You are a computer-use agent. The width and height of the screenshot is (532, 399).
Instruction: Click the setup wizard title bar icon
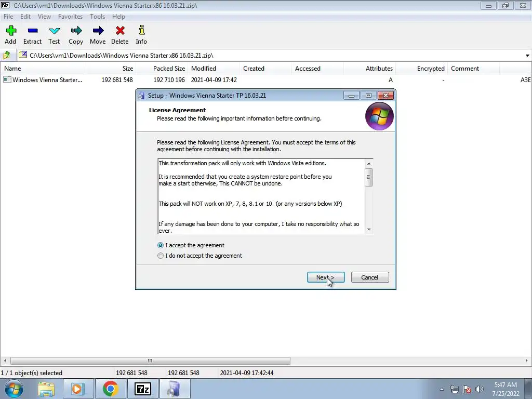[141, 96]
